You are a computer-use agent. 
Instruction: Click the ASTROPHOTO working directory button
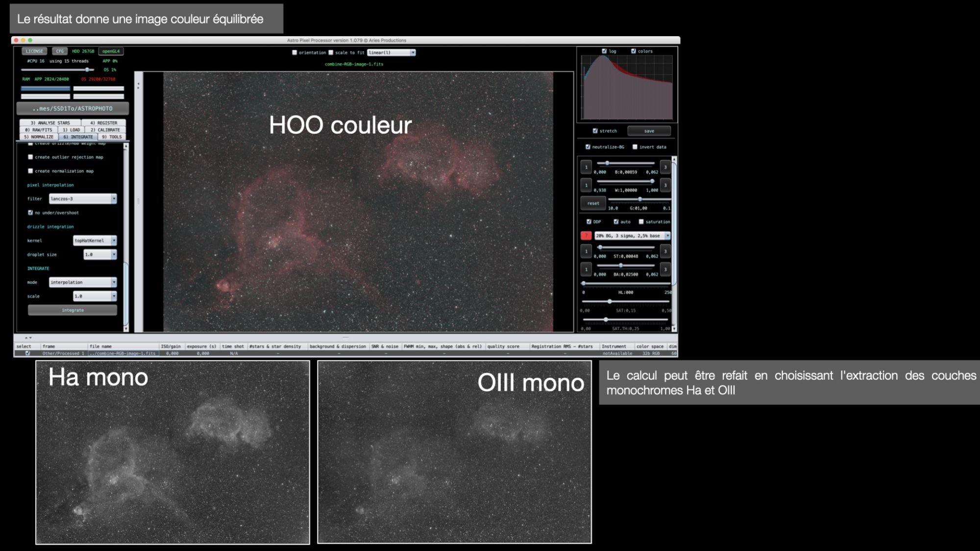pos(73,108)
